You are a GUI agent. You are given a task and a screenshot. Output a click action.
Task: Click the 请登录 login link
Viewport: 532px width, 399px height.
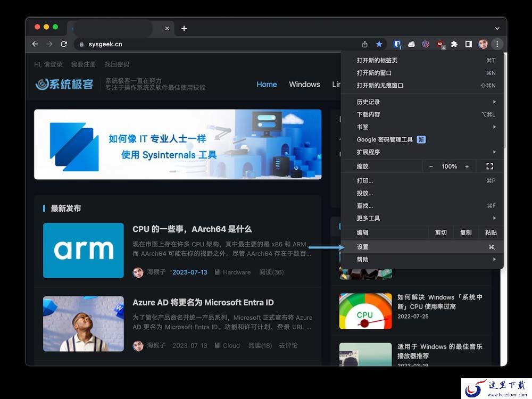(53, 64)
